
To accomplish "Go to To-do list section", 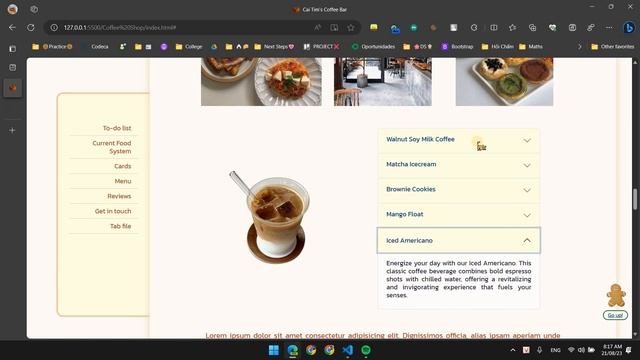I will [x=117, y=128].
